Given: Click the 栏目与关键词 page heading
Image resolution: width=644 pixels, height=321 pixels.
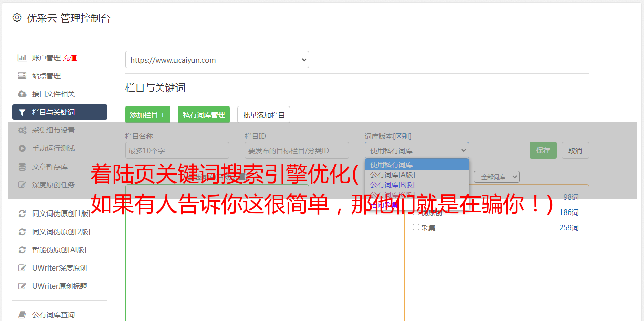Looking at the screenshot, I should click(x=155, y=88).
